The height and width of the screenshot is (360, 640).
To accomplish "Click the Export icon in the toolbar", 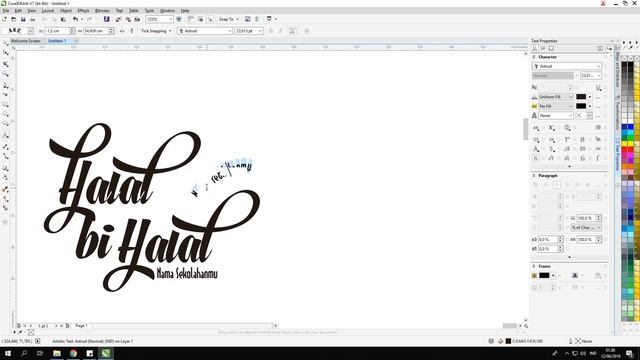I will pyautogui.click(x=128, y=19).
